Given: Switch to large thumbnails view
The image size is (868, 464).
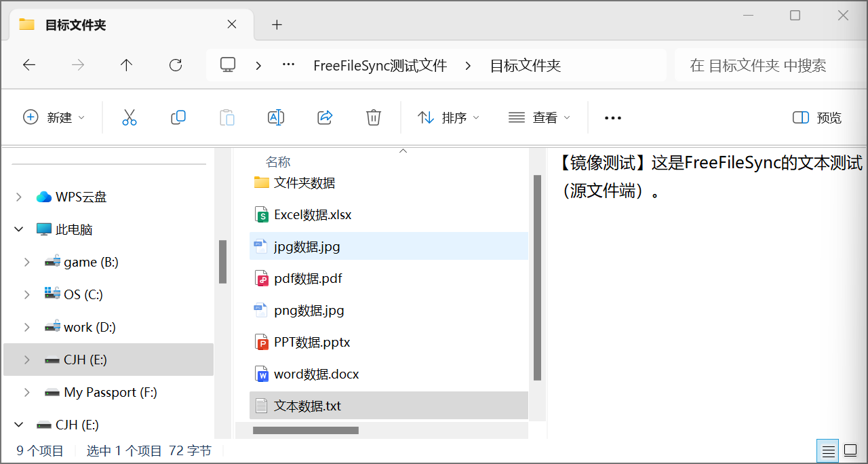Looking at the screenshot, I should pos(850,450).
